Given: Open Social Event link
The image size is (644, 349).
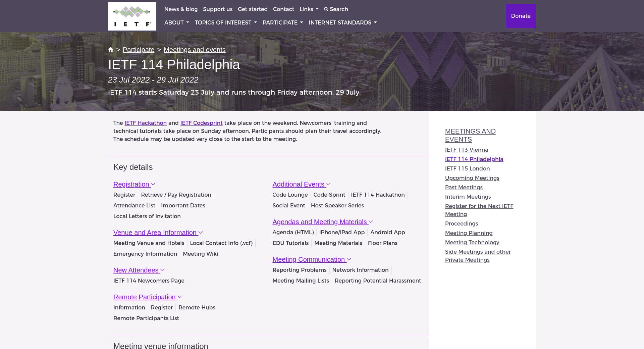Looking at the screenshot, I should 289,205.
